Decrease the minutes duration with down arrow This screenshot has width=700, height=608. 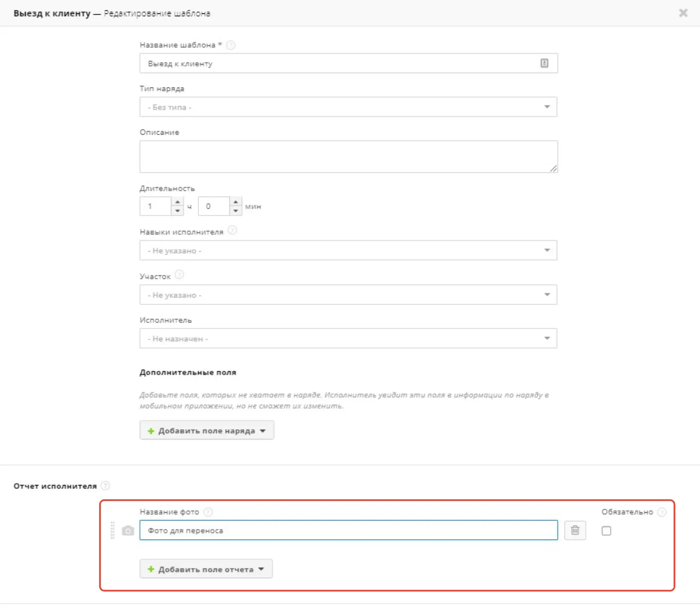[235, 210]
